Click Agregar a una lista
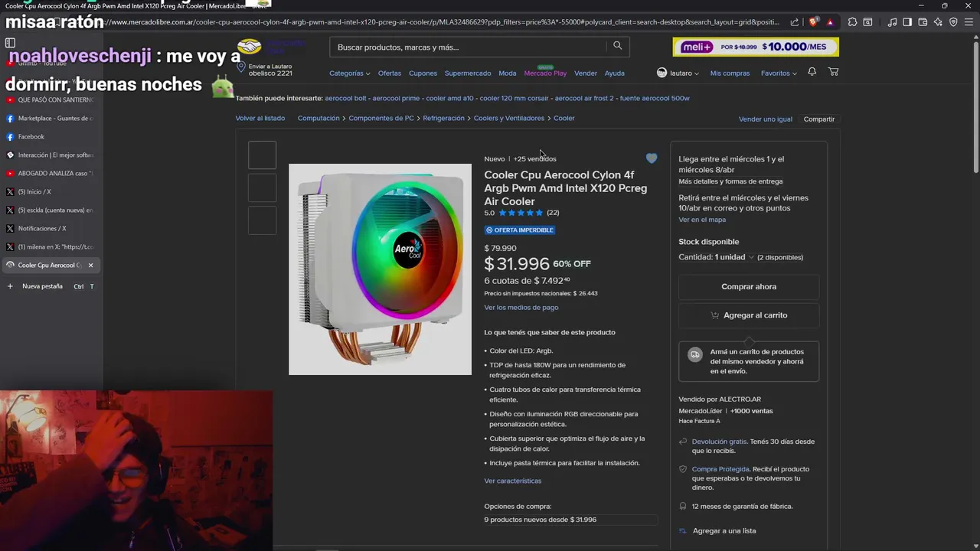Image resolution: width=980 pixels, height=551 pixels. coord(724,531)
